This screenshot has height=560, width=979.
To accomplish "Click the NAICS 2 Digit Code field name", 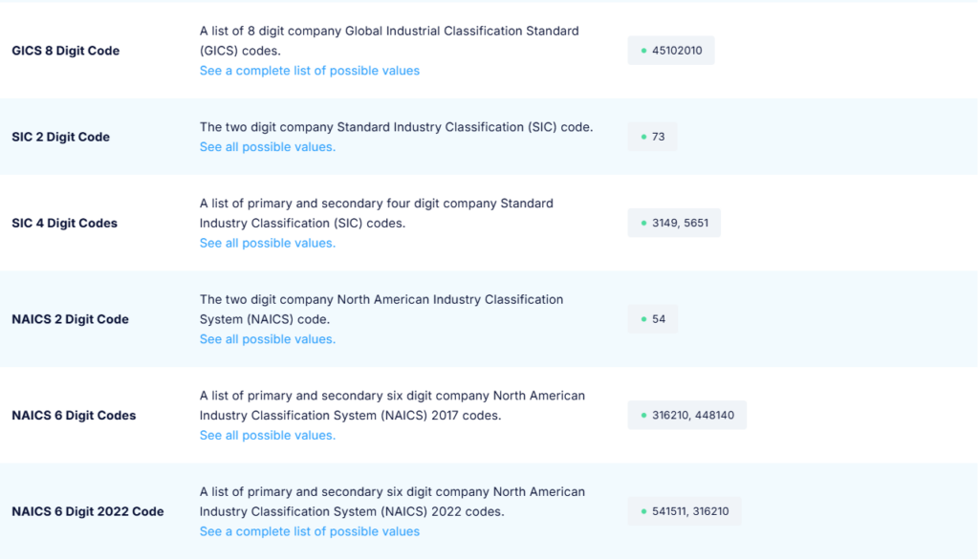I will click(70, 319).
